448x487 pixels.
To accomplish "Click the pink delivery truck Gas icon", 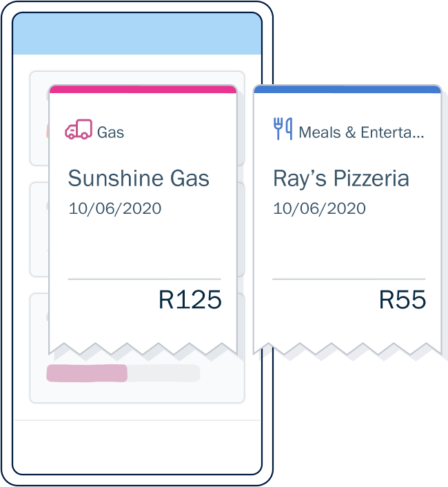I will coord(79,129).
